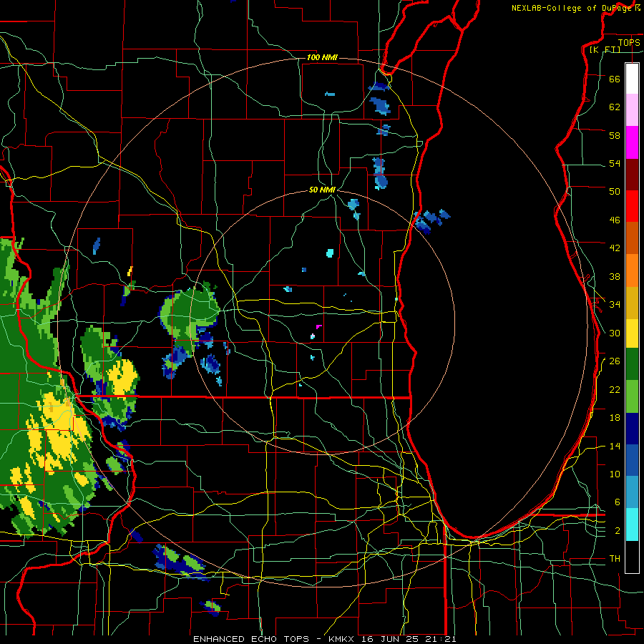
Task: Click the "TOPS" legend heading
Action: point(629,42)
